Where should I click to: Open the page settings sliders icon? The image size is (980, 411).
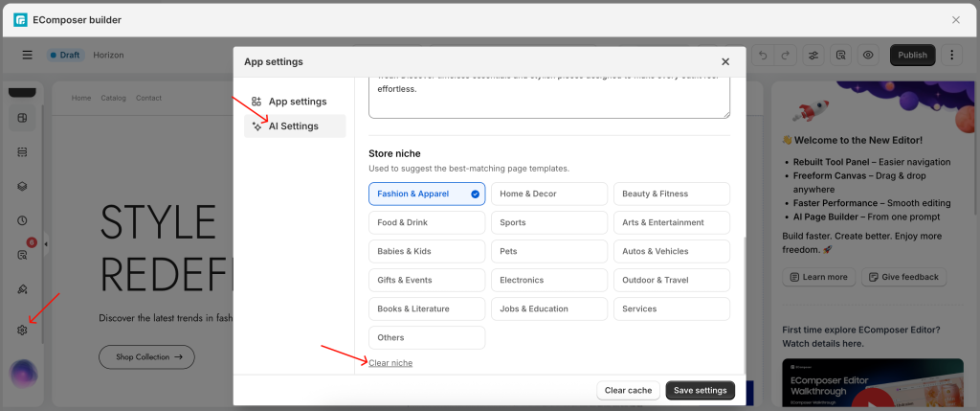813,55
